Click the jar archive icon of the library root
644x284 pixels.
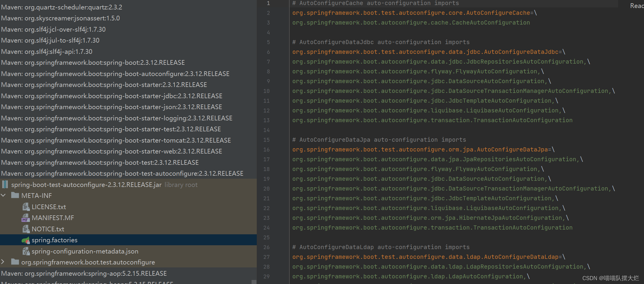(5, 184)
